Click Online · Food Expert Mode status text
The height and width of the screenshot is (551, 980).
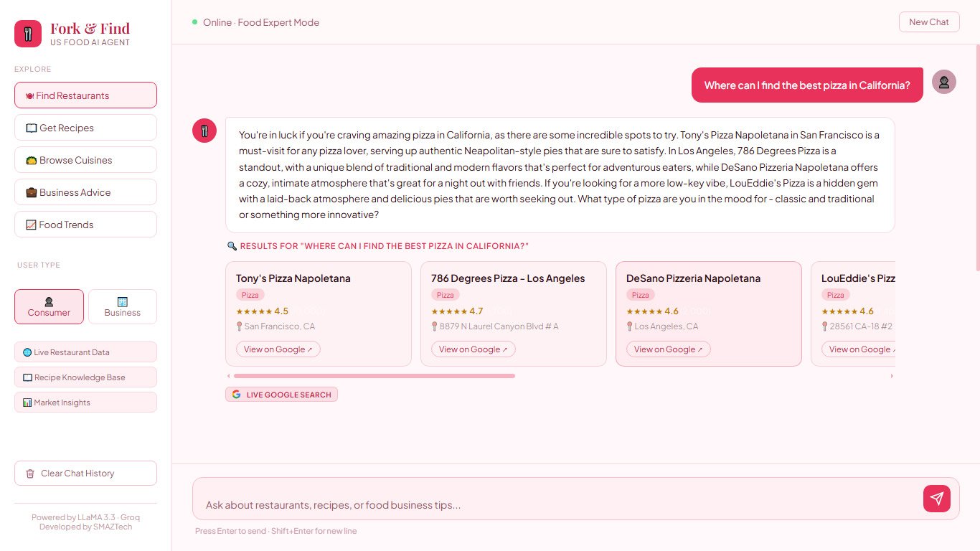(x=261, y=22)
